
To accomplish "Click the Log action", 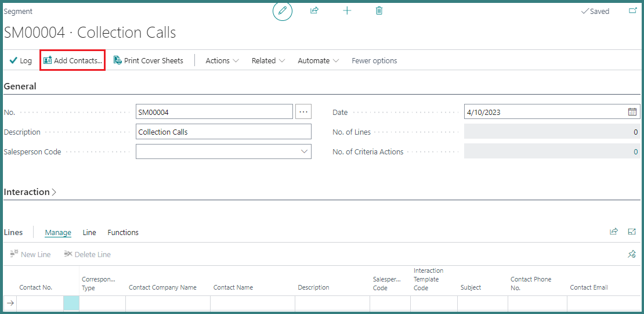I will 20,60.
